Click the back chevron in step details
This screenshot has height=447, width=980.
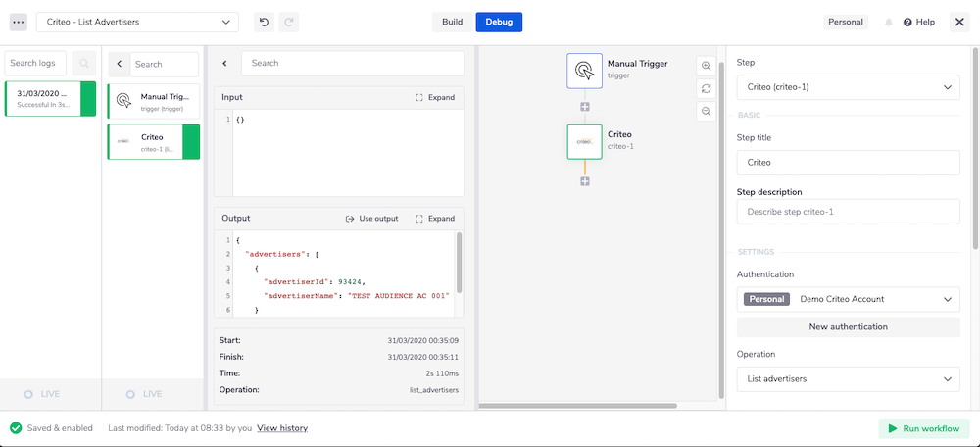pyautogui.click(x=225, y=63)
